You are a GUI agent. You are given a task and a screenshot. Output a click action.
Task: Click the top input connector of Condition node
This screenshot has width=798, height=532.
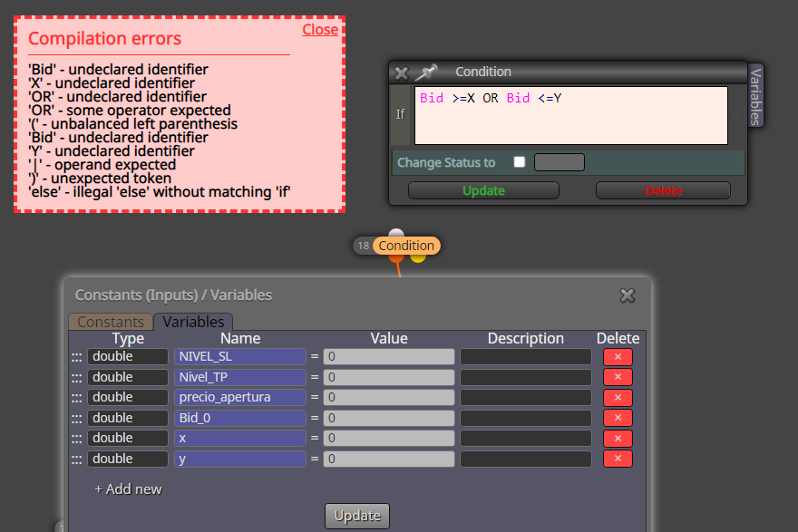pos(396,234)
